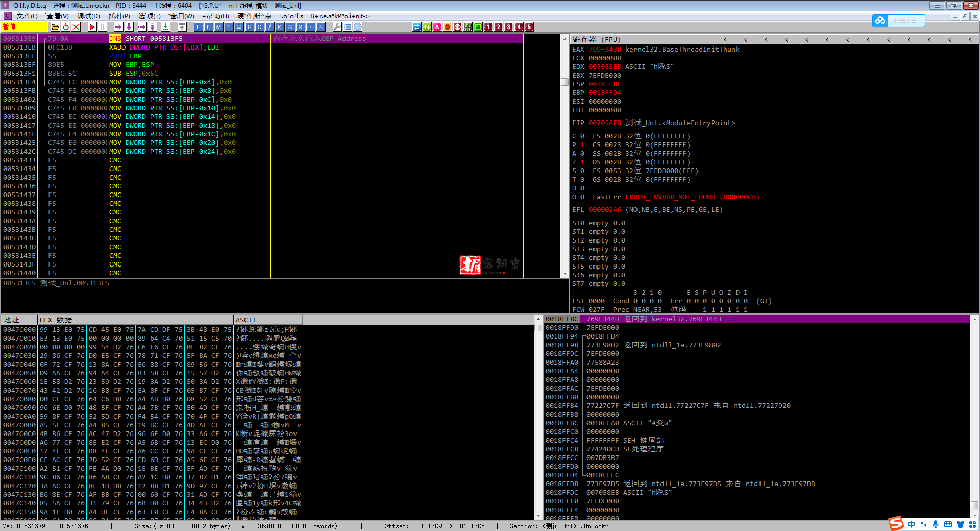This screenshot has width=980, height=531.
Task: Click the red number 1 toolbar button
Action: pos(488,27)
